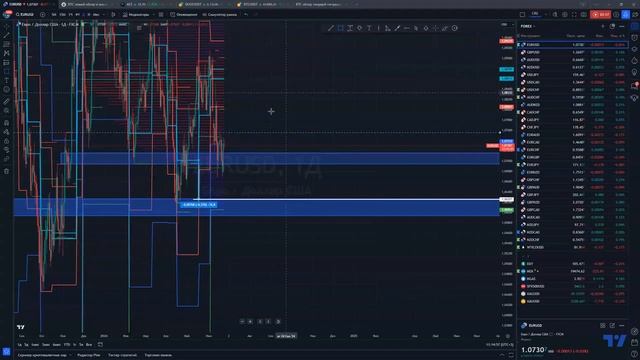640x360 pixels.
Task: Open the go-to-date calendar
Action: [100, 345]
